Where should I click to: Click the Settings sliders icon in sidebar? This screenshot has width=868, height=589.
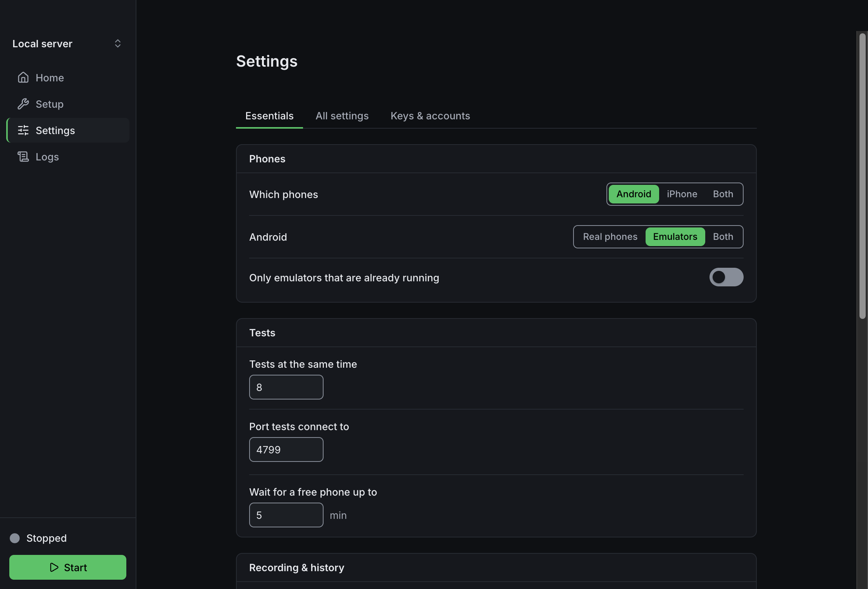click(23, 130)
